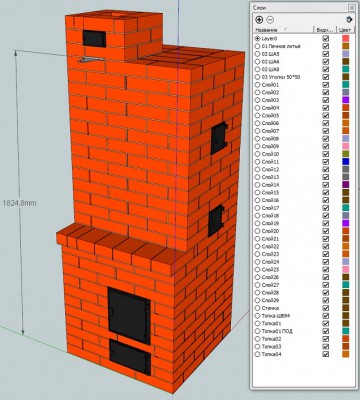Delete layer using the minus icon
This screenshot has width=360, height=400.
pyautogui.click(x=270, y=20)
